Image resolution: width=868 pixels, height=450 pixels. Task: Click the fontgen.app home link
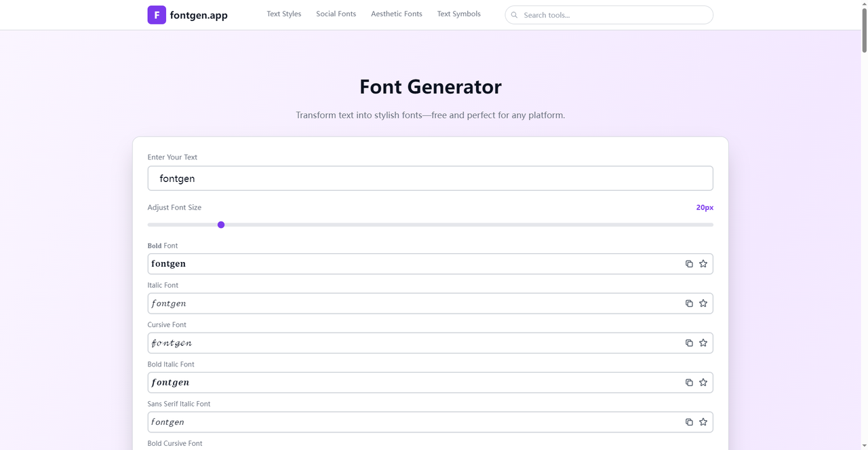(x=199, y=15)
